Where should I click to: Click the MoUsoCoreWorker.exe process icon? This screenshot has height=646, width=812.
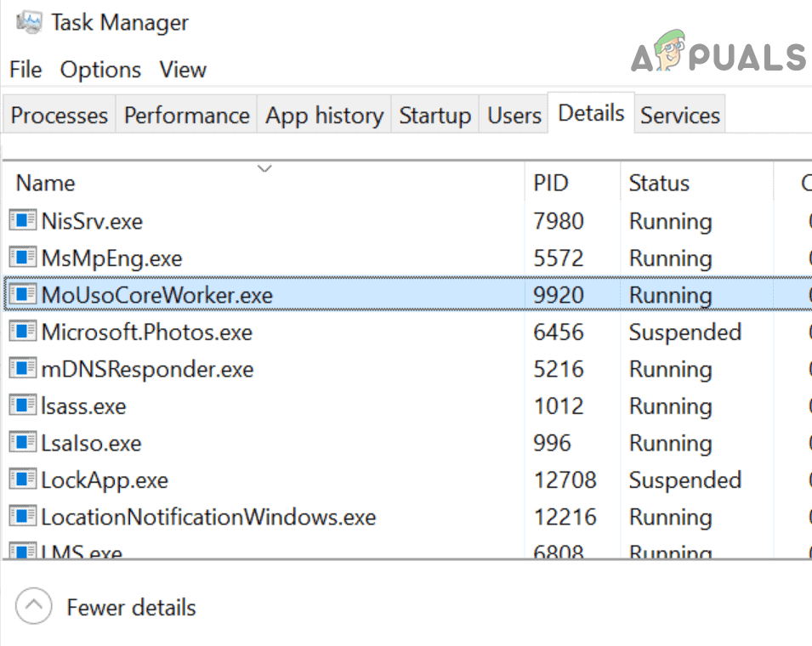[22, 295]
